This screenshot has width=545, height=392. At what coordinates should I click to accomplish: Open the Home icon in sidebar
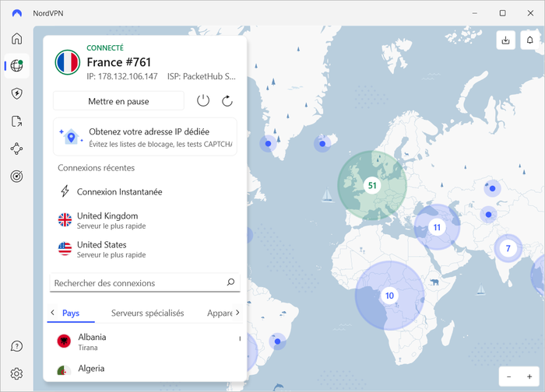pyautogui.click(x=16, y=38)
